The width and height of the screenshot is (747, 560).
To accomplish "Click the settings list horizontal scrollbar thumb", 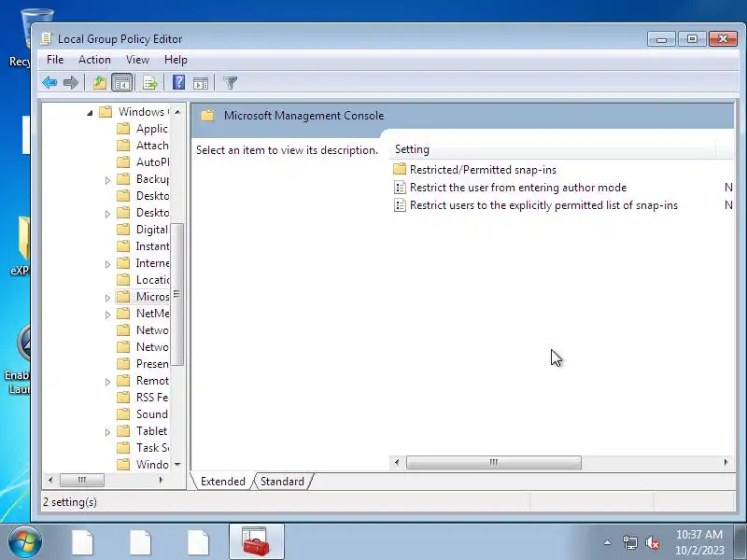I will (x=494, y=462).
